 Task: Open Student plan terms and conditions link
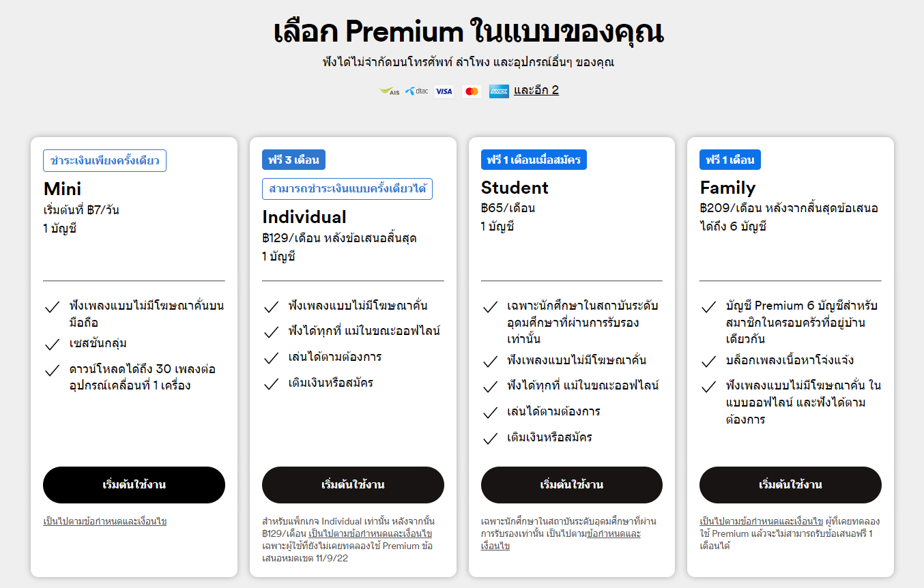[613, 533]
